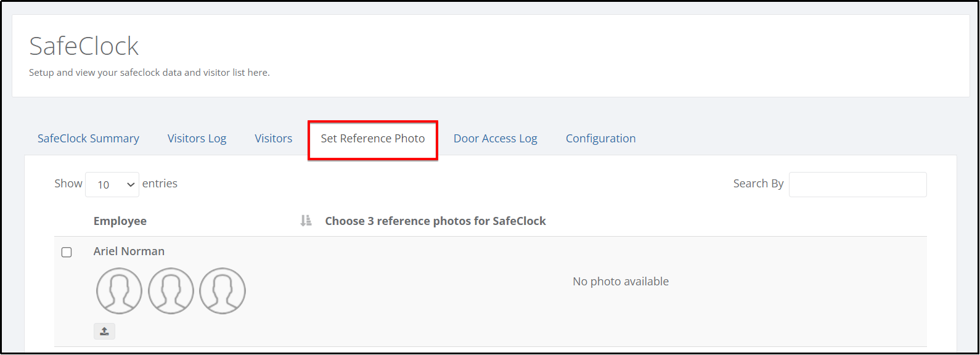
Task: Switch to the Configuration tab
Action: [x=601, y=139]
